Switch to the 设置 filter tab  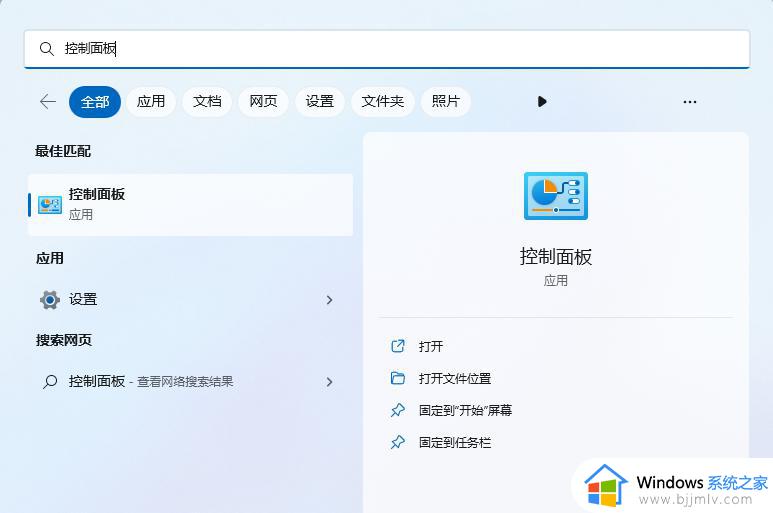tap(319, 102)
